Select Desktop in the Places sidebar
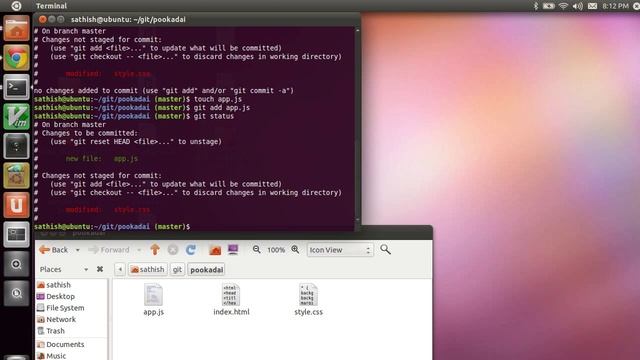The width and height of the screenshot is (640, 360). pyautogui.click(x=56, y=296)
